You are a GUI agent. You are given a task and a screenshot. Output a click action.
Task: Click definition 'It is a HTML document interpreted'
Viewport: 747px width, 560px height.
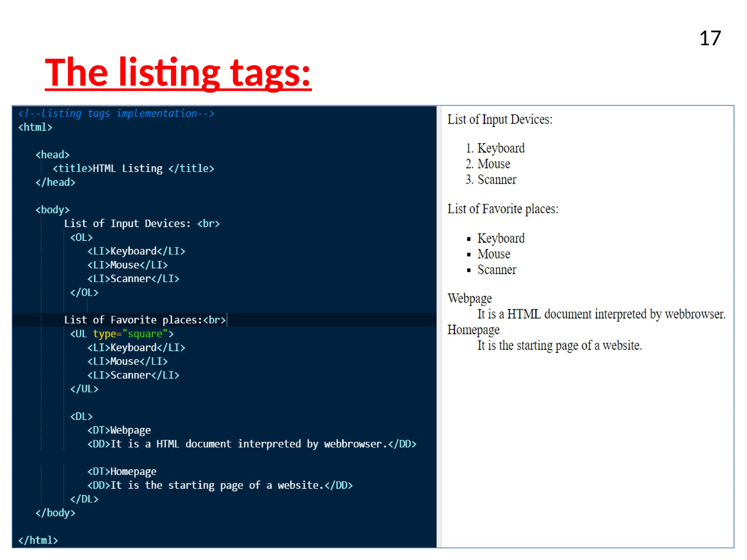[x=601, y=314]
